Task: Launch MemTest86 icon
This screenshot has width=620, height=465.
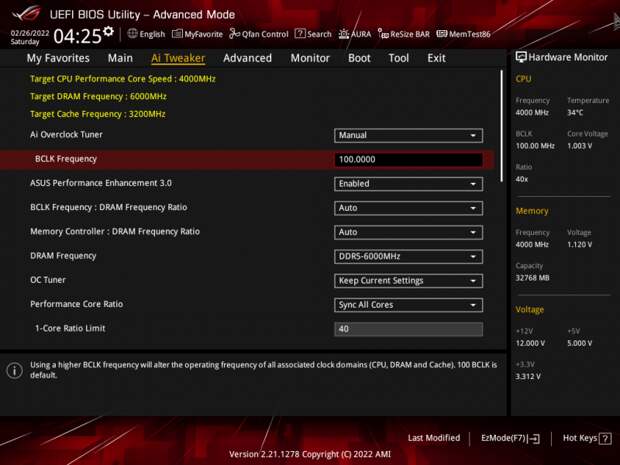Action: click(442, 34)
